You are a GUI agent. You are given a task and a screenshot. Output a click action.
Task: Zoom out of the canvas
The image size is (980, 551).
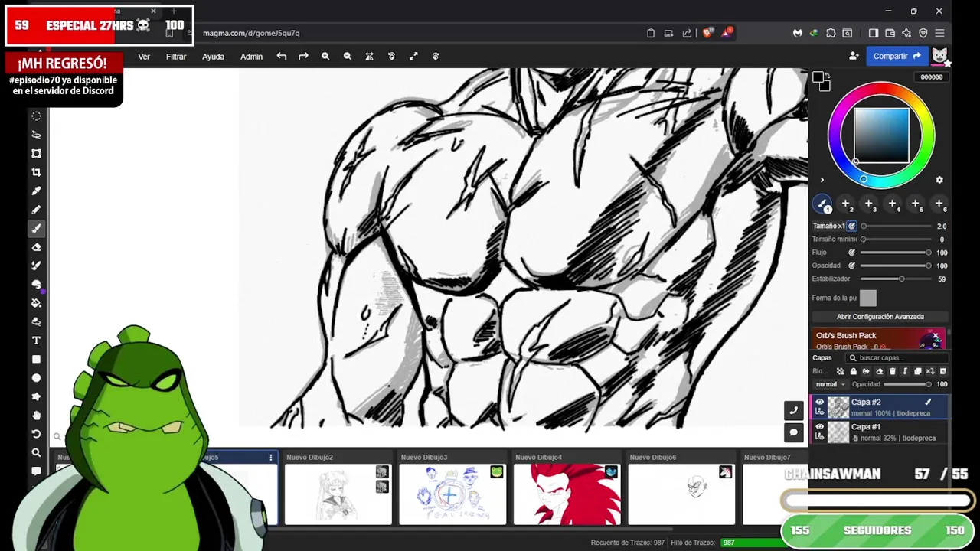click(x=348, y=56)
